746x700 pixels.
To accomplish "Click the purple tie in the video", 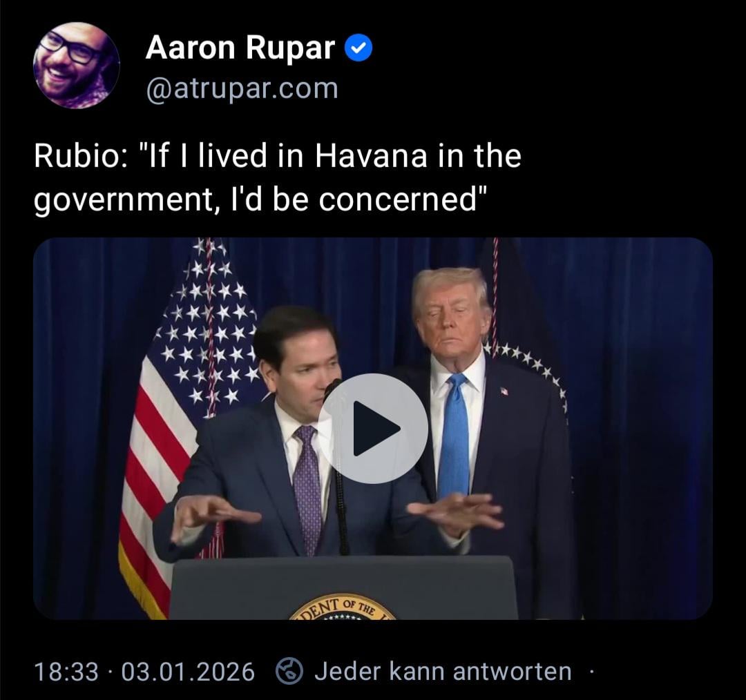I will pyautogui.click(x=307, y=490).
